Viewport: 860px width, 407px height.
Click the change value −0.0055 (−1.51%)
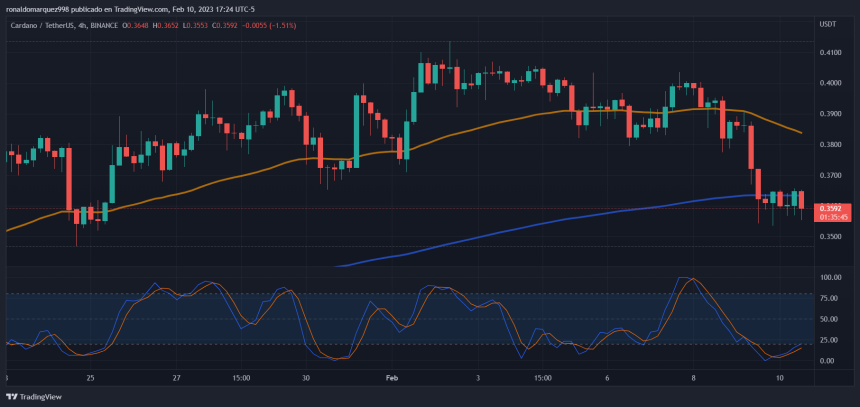pyautogui.click(x=268, y=25)
